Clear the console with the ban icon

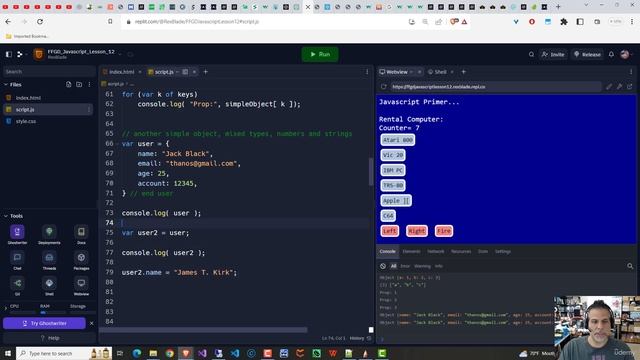tap(383, 266)
